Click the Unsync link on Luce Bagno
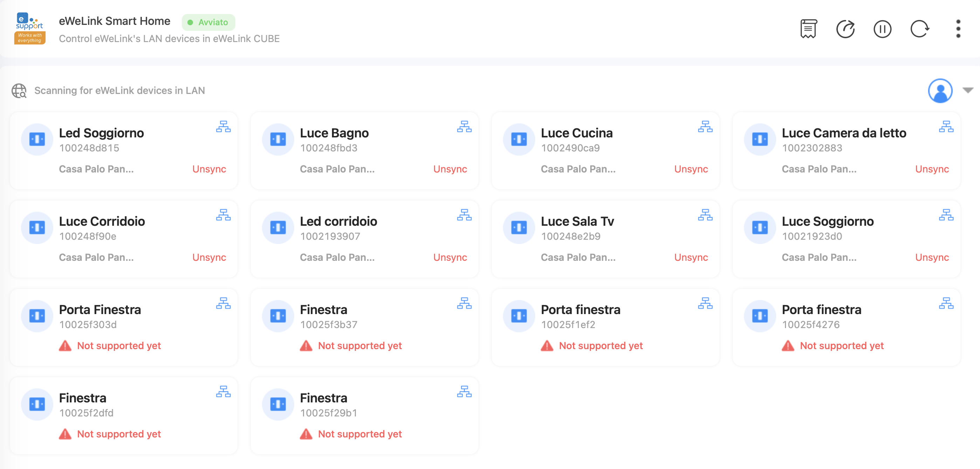Viewport: 980px width, 469px height. 450,169
